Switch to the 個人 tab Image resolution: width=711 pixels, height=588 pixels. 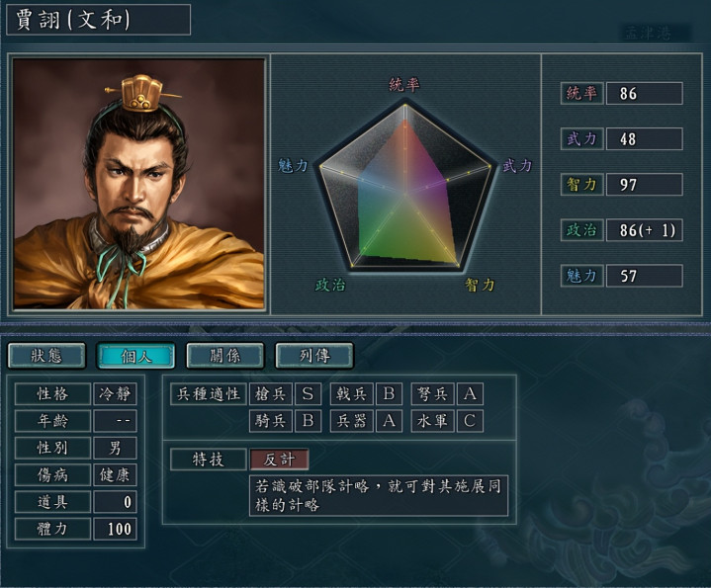(x=135, y=356)
